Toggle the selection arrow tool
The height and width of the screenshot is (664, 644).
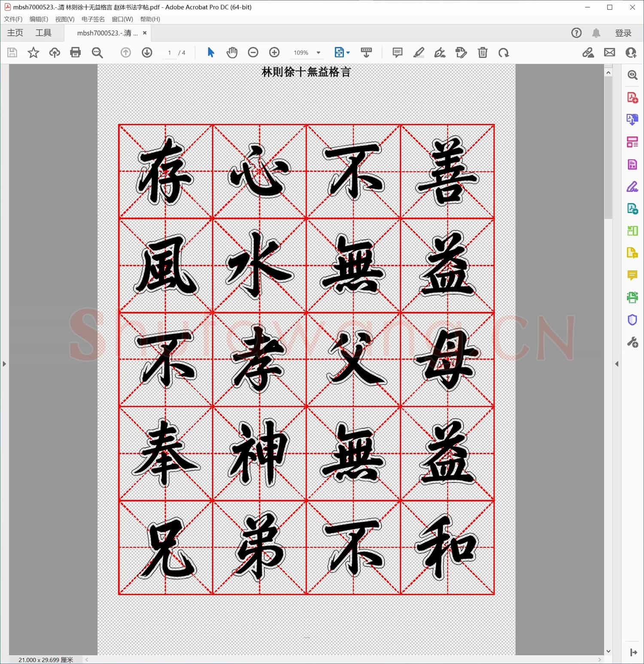(x=211, y=52)
